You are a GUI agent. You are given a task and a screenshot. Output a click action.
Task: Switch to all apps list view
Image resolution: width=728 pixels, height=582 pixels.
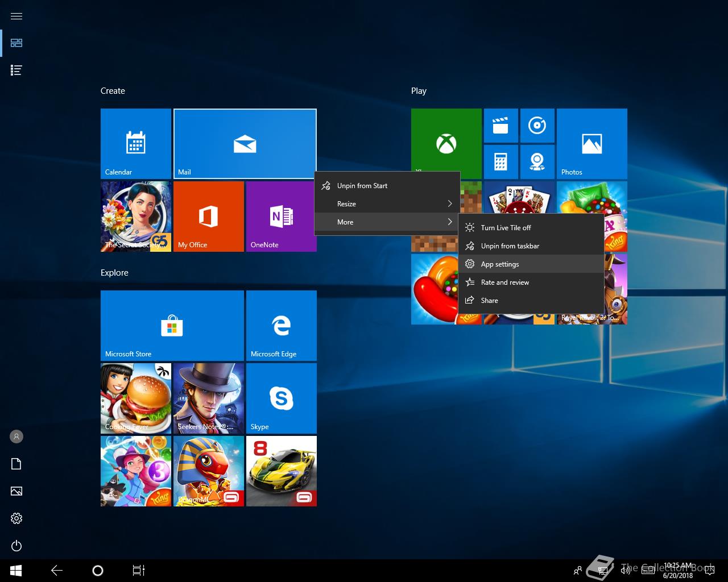[x=16, y=70]
